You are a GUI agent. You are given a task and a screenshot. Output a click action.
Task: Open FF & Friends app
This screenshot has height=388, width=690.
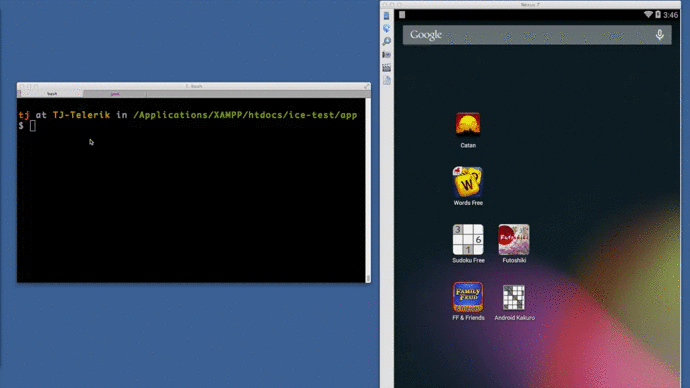point(468,297)
